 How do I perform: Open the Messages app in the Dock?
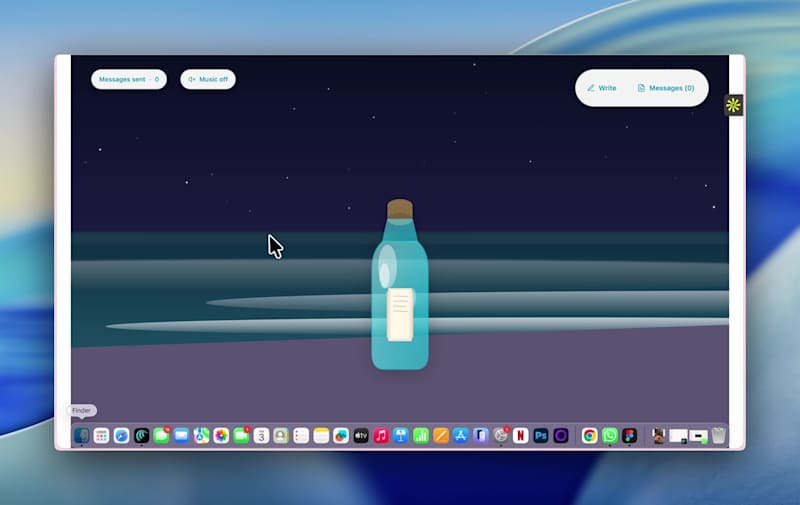[161, 436]
